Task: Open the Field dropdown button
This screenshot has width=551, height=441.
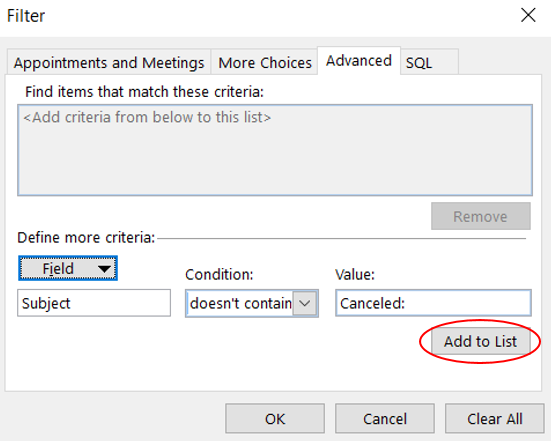Action: [68, 268]
